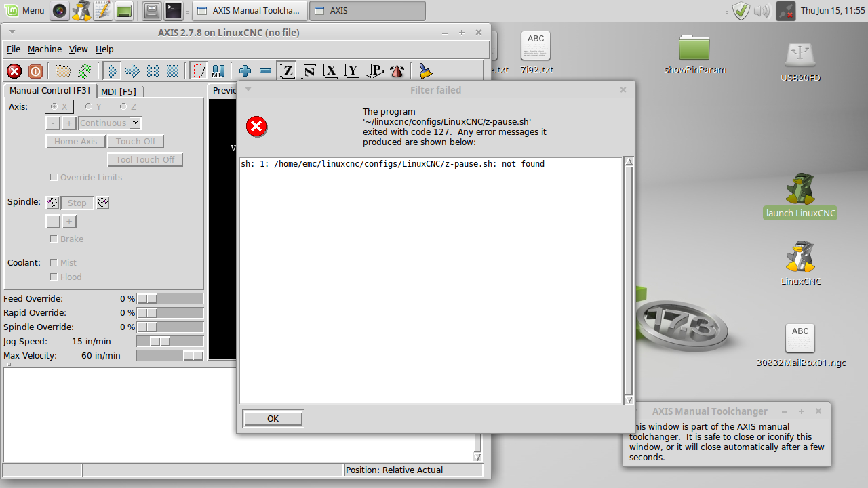Open the File menu
Viewport: 868px width, 488px height.
coord(14,49)
